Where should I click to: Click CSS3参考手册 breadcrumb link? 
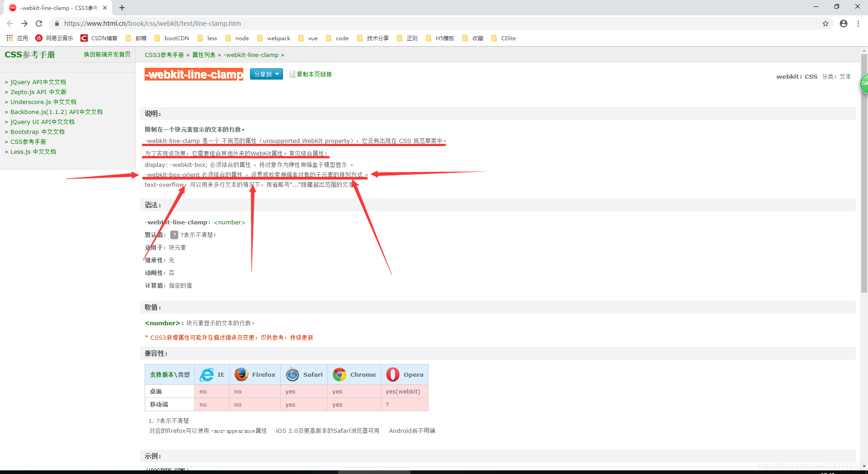[164, 55]
